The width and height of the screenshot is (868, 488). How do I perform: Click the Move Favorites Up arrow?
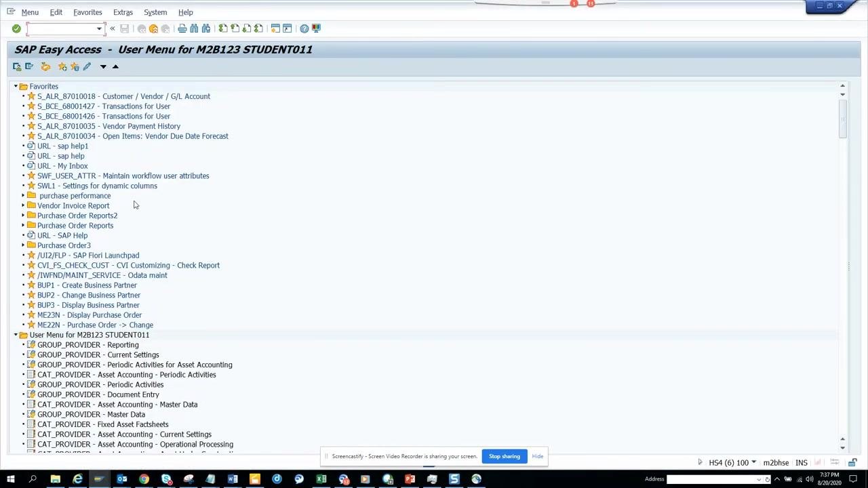click(115, 66)
